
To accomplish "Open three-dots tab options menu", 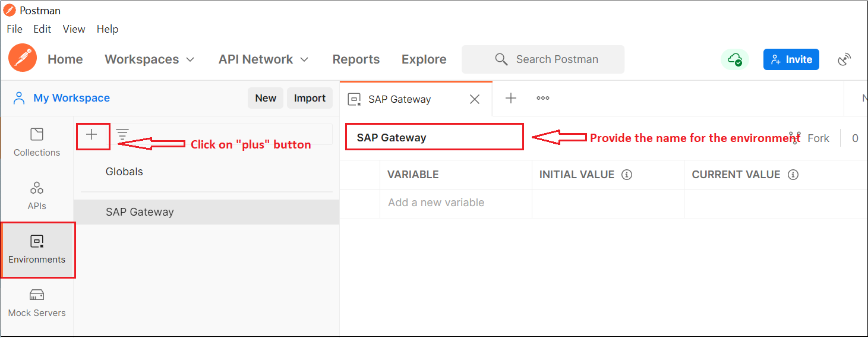I will tap(542, 99).
